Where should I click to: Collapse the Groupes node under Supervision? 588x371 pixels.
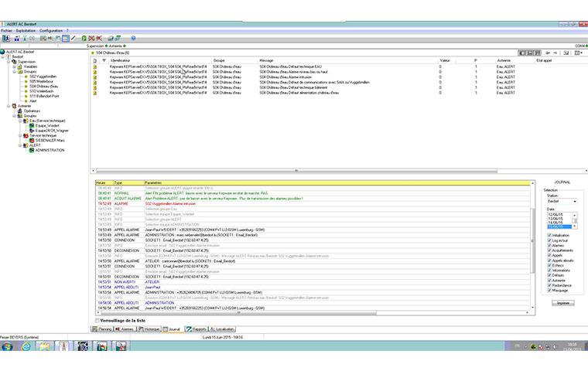15,71
